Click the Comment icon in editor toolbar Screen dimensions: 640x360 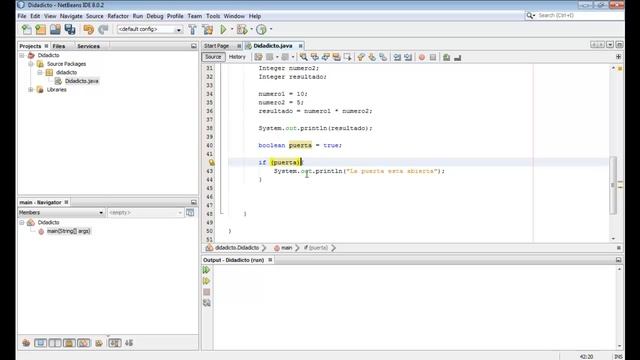tap(446, 58)
